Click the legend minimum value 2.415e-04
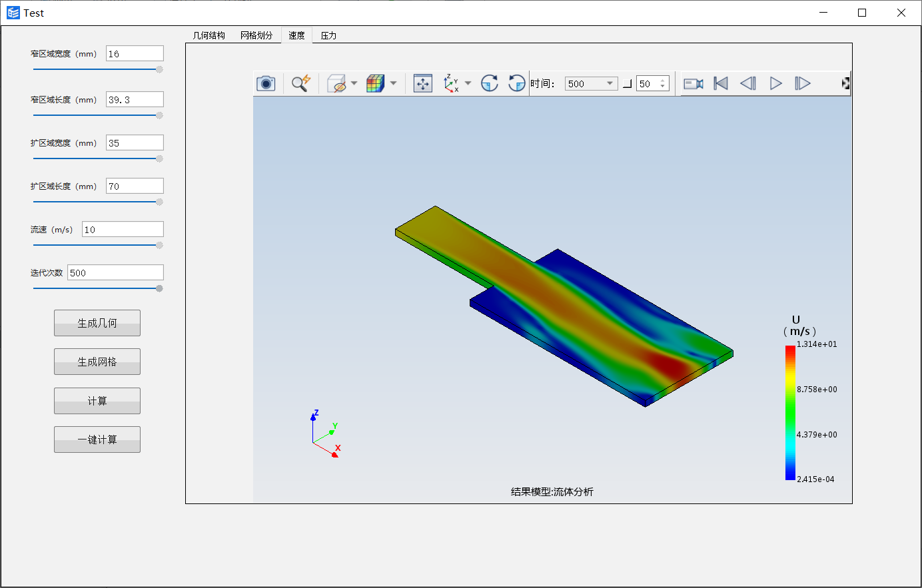Image resolution: width=922 pixels, height=588 pixels. 815,479
